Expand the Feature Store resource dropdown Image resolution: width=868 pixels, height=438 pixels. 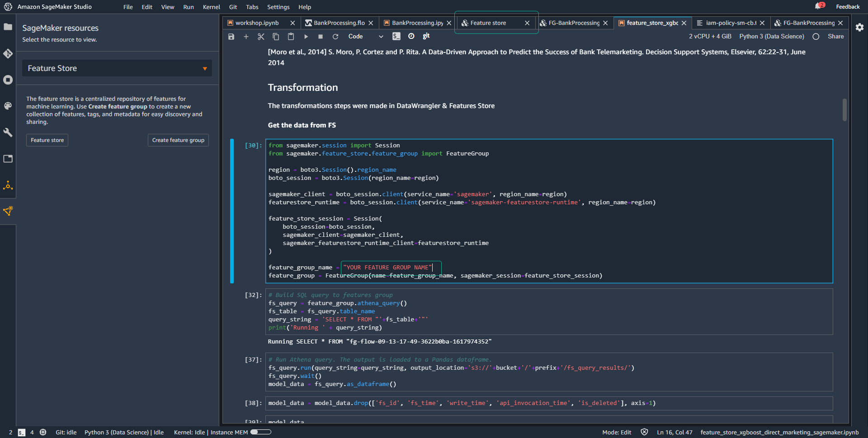click(x=117, y=68)
